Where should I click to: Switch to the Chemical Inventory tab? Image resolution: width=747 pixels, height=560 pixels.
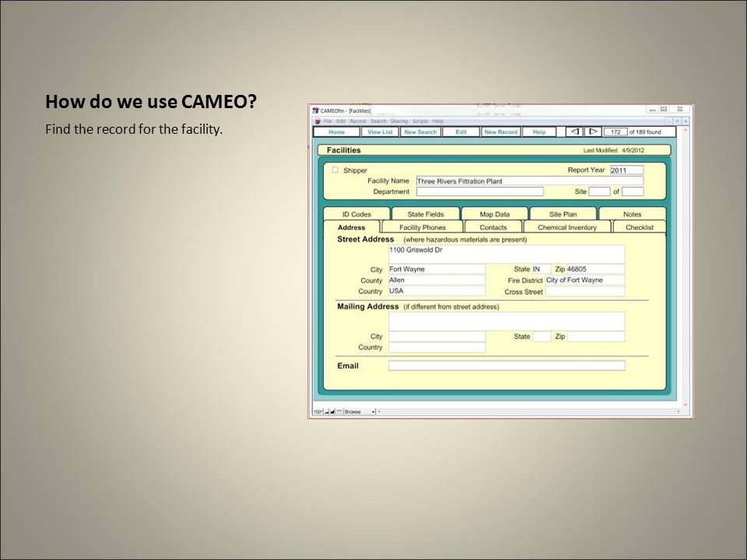567,227
